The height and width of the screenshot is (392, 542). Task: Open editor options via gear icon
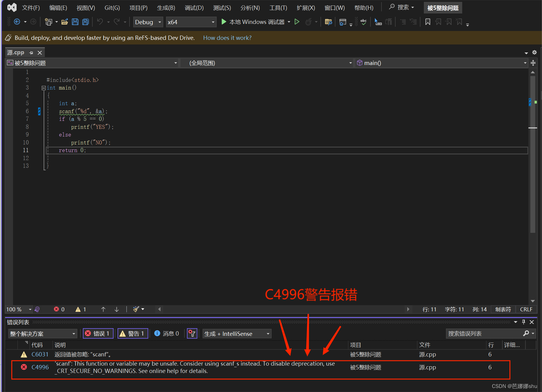(x=534, y=52)
